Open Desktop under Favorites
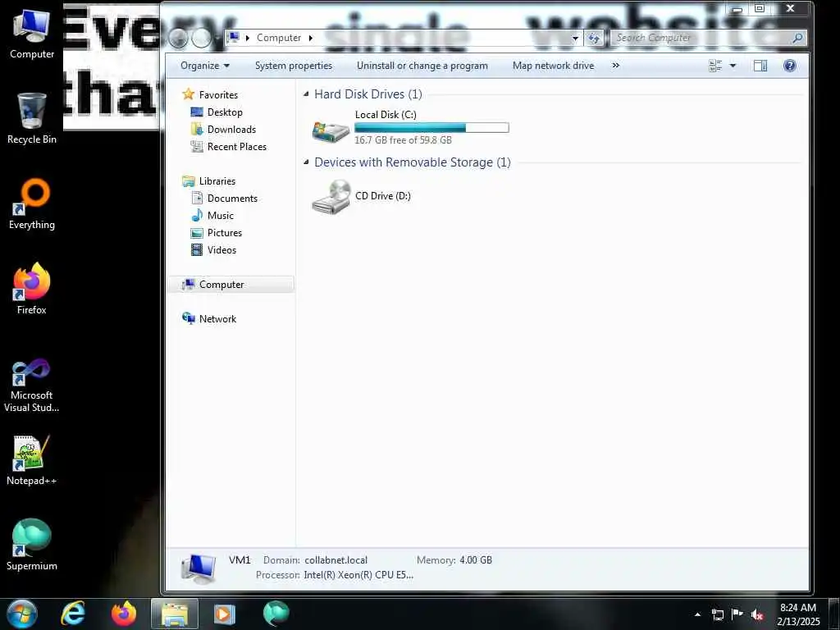 click(x=225, y=112)
